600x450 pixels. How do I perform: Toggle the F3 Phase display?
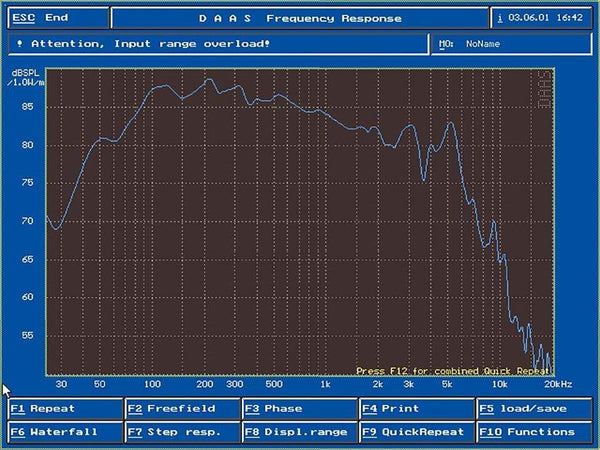[298, 408]
